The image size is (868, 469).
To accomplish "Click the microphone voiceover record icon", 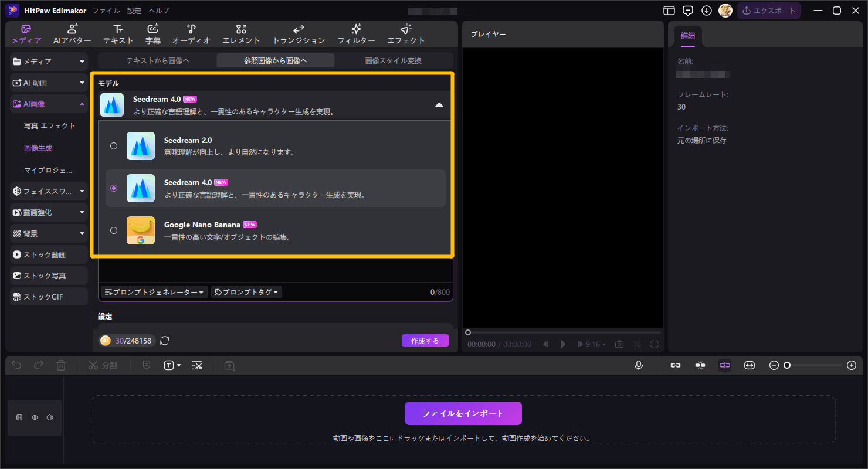I will (639, 365).
